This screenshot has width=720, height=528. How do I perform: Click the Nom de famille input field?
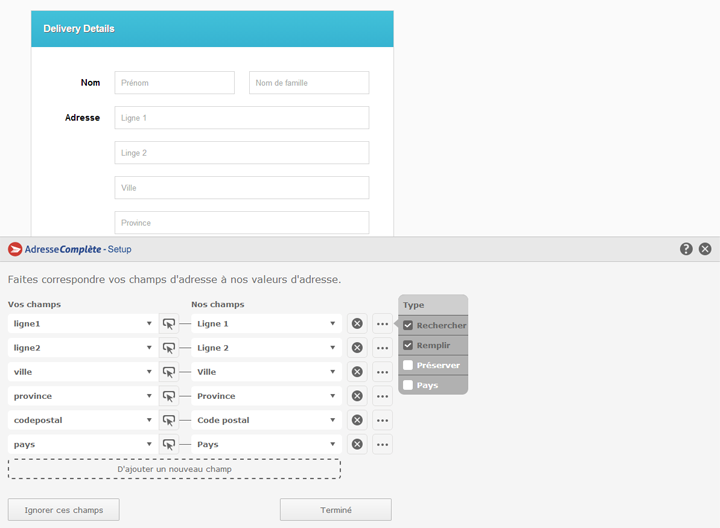[x=309, y=83]
